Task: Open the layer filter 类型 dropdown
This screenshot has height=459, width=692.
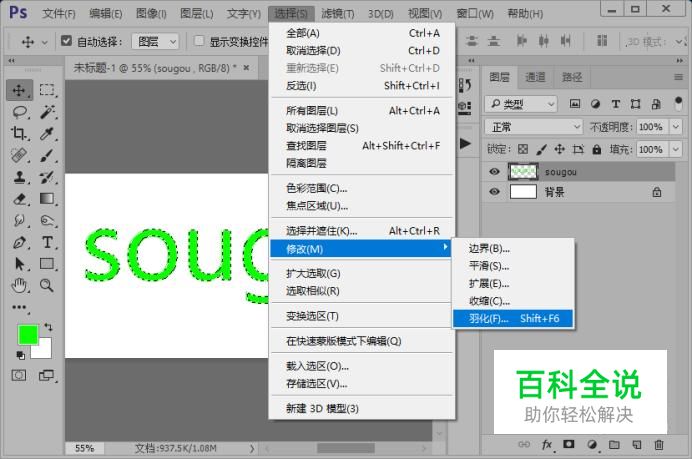Action: (521, 104)
